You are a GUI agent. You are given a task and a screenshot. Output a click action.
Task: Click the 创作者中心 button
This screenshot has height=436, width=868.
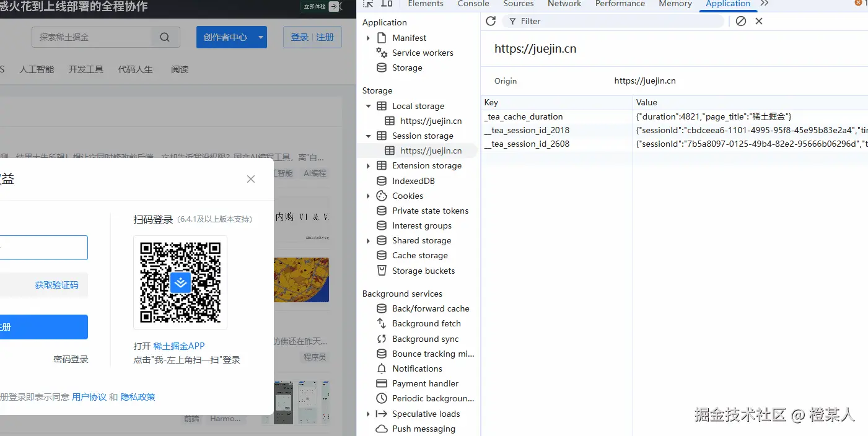pyautogui.click(x=225, y=37)
